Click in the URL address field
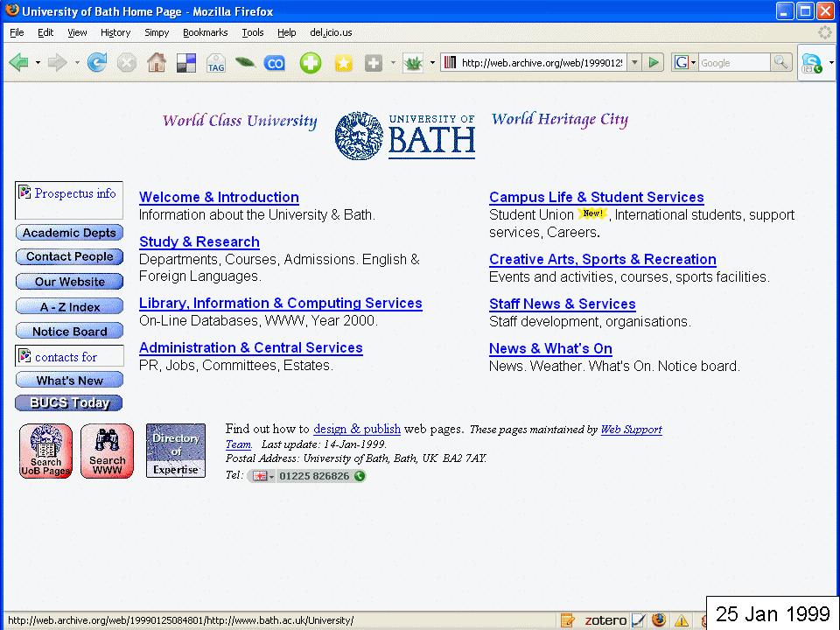840x630 pixels. [x=541, y=63]
